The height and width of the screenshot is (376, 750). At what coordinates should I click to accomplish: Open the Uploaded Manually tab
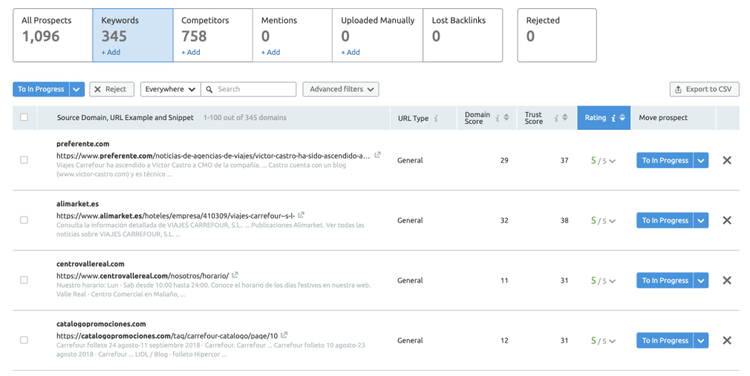[377, 35]
